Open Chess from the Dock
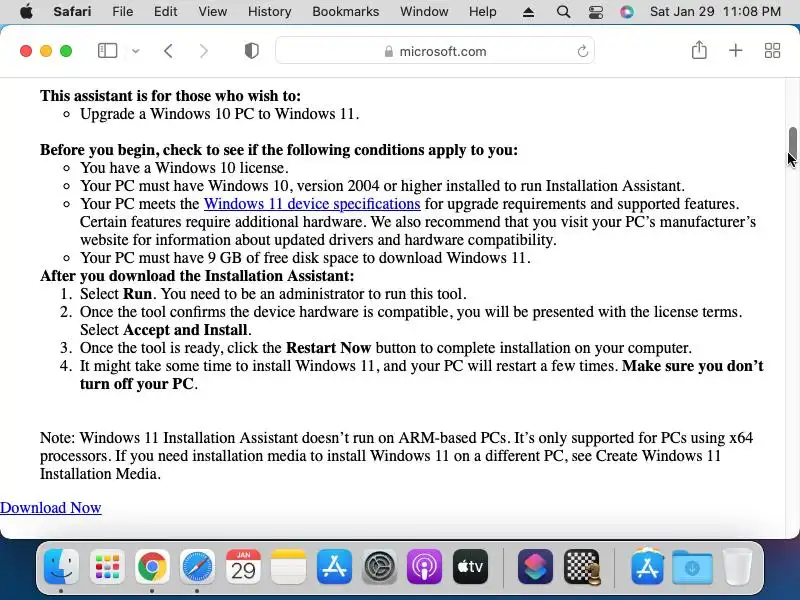Viewport: 800px width, 600px height. [582, 566]
